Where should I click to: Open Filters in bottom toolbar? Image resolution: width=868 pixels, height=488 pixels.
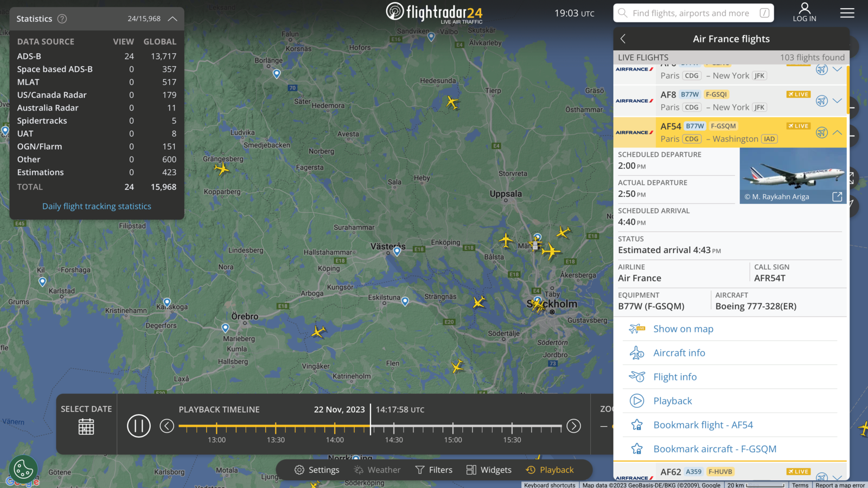[x=433, y=470]
